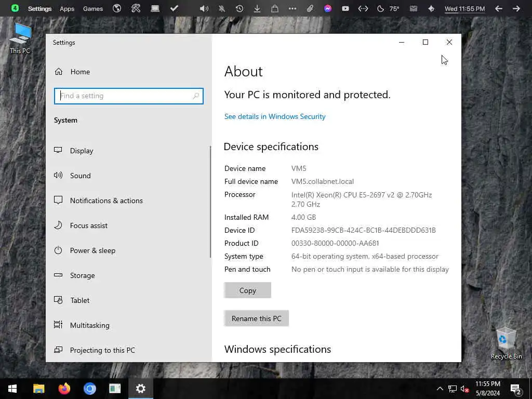Viewport: 532px width, 399px height.
Task: Click the download arrow icon in top bar
Action: (257, 8)
